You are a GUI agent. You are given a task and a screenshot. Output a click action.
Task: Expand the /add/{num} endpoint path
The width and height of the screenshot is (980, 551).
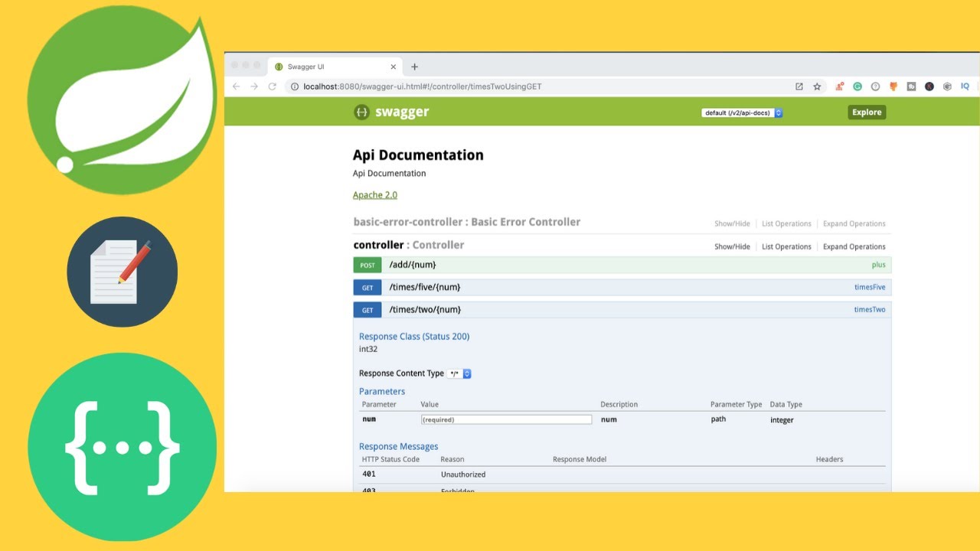pyautogui.click(x=413, y=265)
